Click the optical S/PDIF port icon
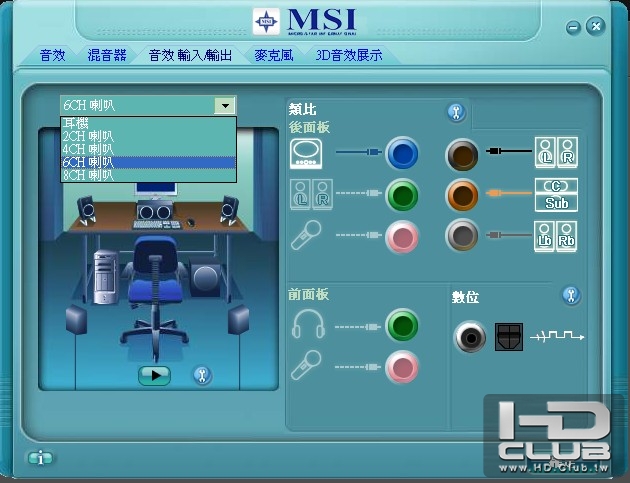 pos(509,337)
